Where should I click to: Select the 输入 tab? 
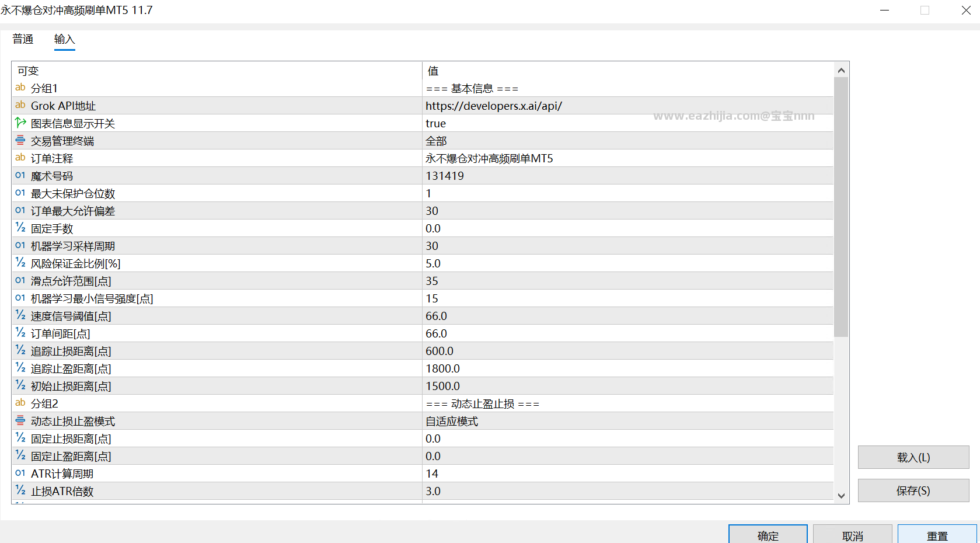65,39
